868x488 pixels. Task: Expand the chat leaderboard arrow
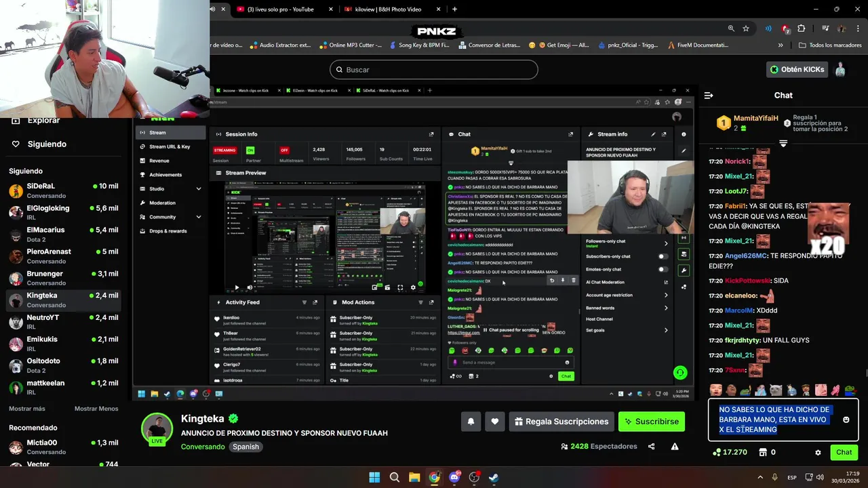(783, 143)
